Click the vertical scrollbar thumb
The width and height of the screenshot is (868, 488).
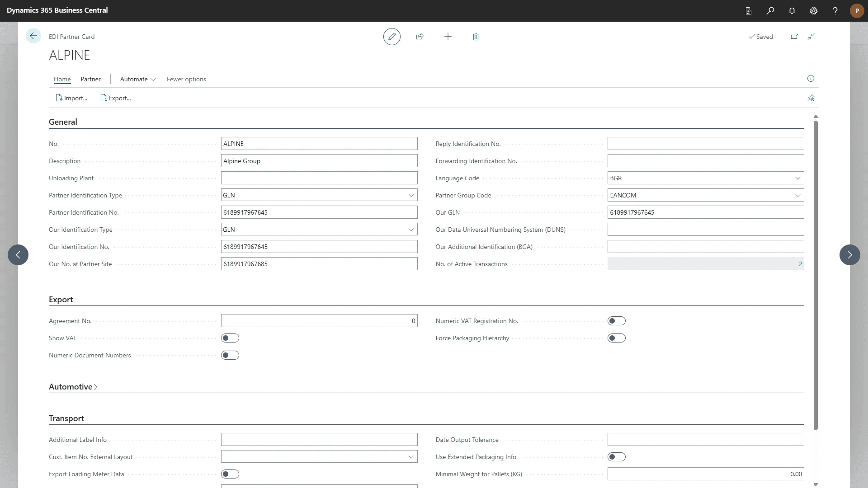[x=816, y=275]
